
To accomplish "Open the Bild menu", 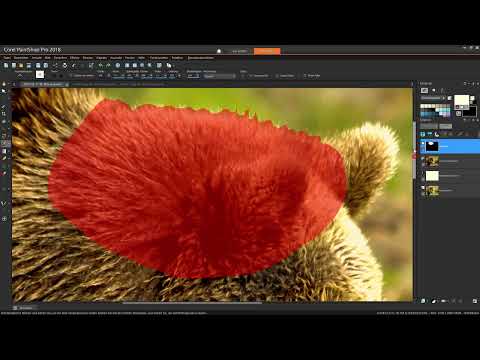I will 48,58.
